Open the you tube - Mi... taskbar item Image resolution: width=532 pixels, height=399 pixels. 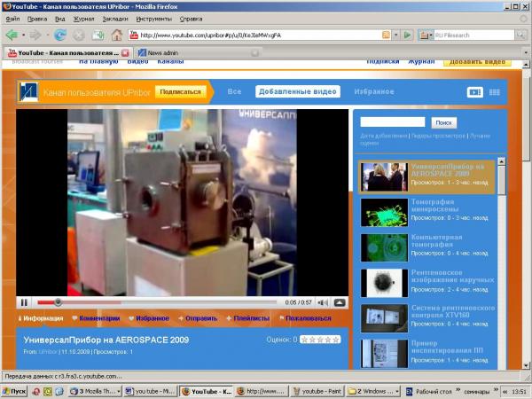tap(151, 391)
